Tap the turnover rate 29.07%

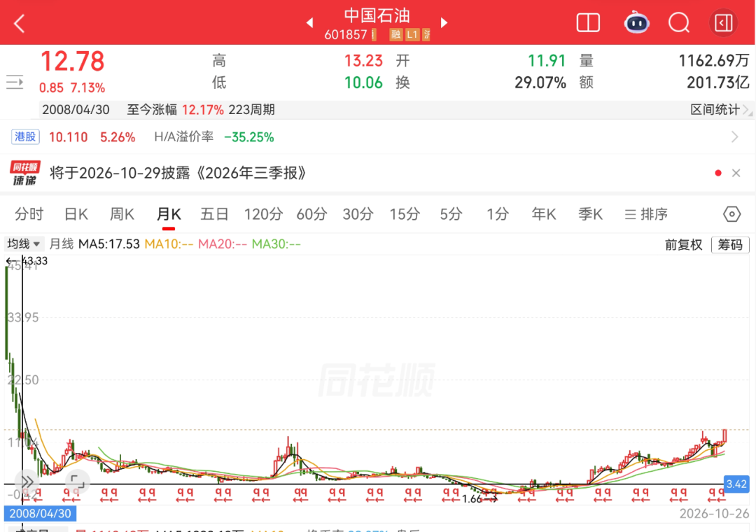click(x=540, y=83)
